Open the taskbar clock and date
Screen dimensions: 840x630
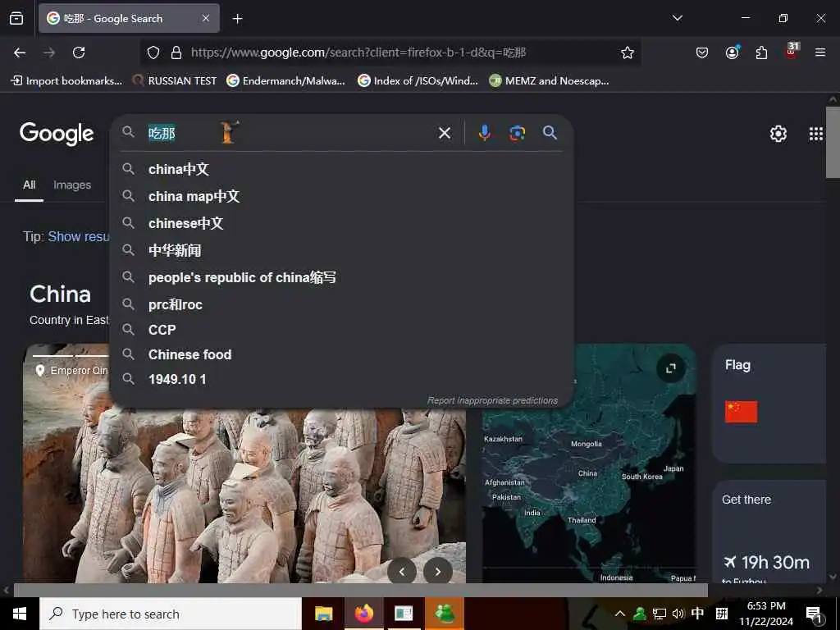click(766, 614)
